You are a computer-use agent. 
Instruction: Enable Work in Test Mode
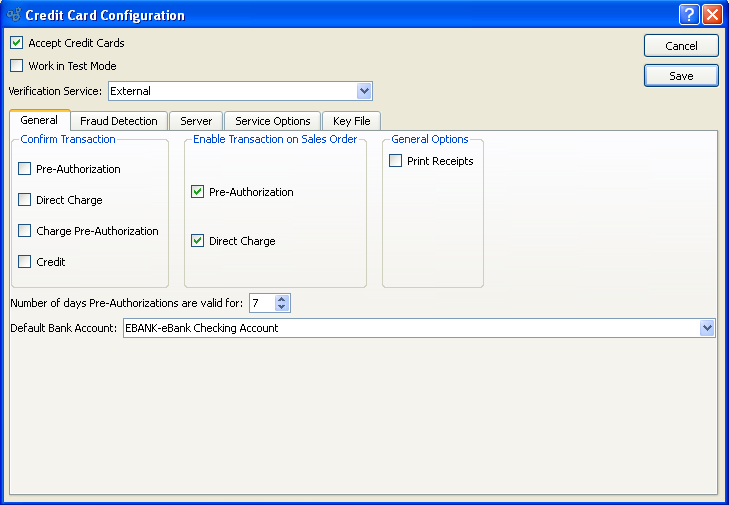17,66
